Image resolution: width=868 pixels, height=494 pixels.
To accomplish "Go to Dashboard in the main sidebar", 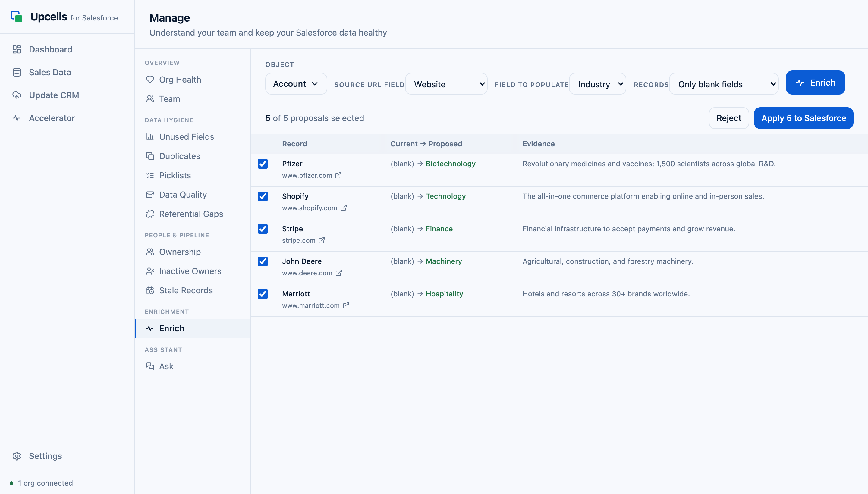I will [x=67, y=49].
